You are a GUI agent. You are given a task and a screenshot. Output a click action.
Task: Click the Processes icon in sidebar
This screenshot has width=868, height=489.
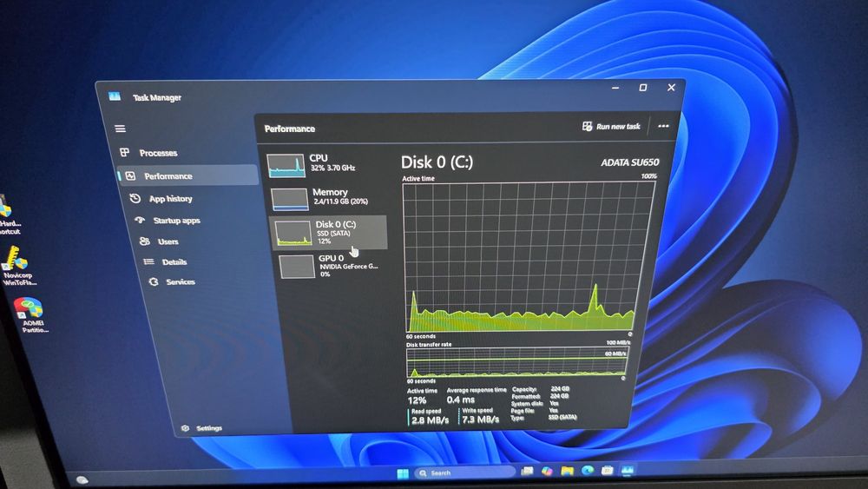click(x=124, y=152)
